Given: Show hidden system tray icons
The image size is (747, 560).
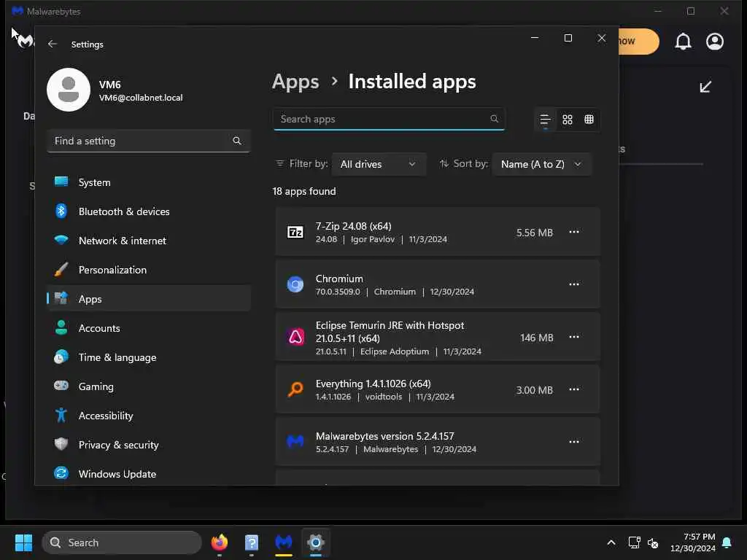Looking at the screenshot, I should tap(611, 542).
